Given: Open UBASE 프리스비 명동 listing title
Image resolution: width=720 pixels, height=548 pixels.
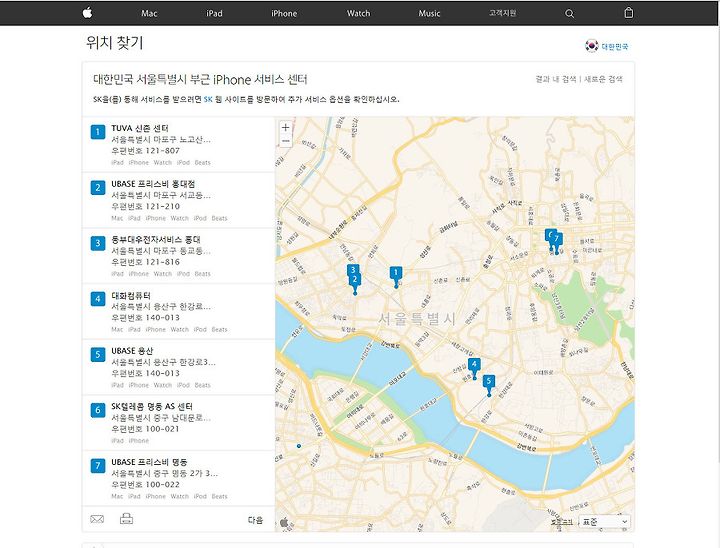Looking at the screenshot, I should tap(149, 462).
